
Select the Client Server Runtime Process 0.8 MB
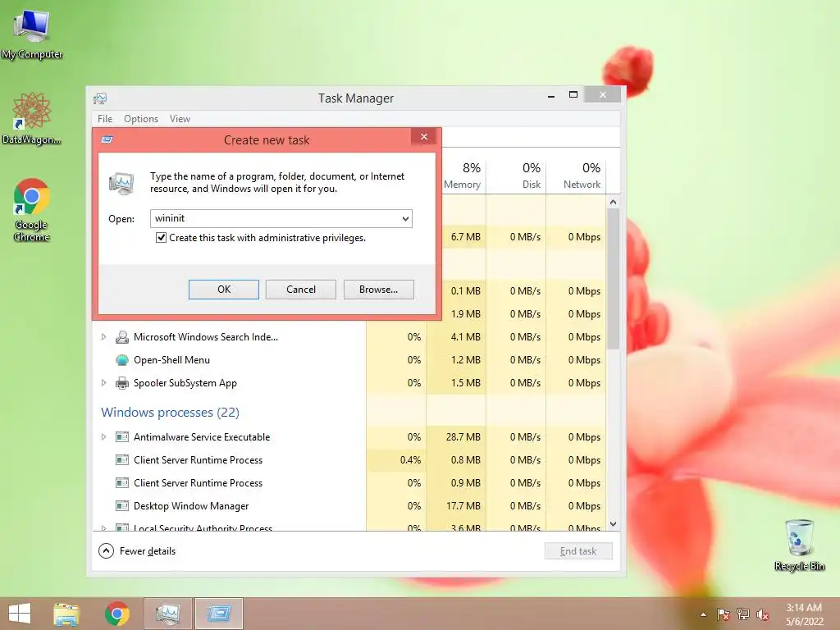(199, 460)
